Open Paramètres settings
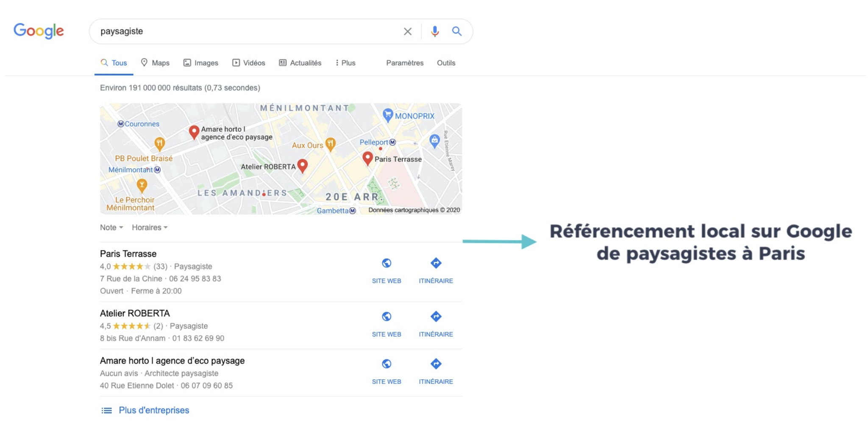The width and height of the screenshot is (868, 445). tap(405, 63)
